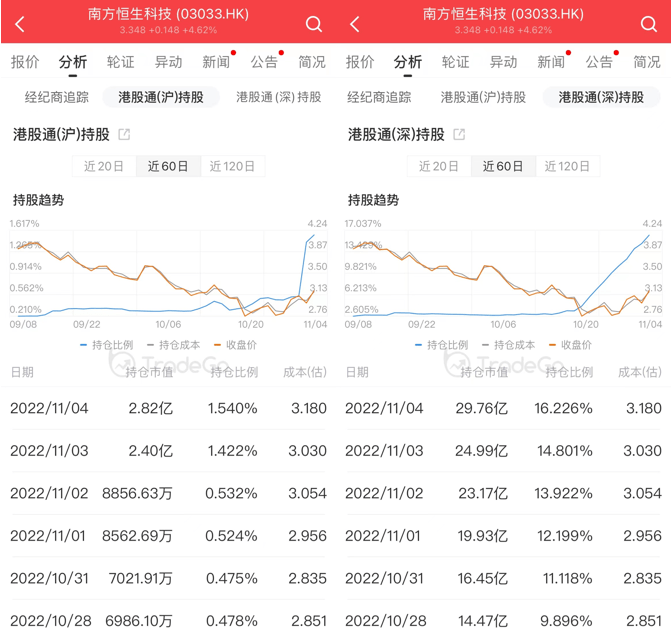Toggle 持仓比例 legend in the right chart
Viewport: 671px width, 639px height.
pyautogui.click(x=442, y=345)
